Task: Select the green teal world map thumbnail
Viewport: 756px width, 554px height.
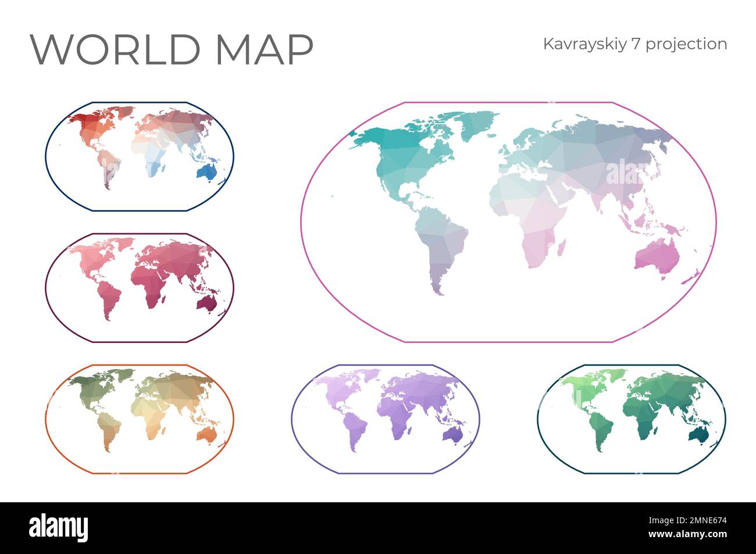Action: tap(632, 419)
